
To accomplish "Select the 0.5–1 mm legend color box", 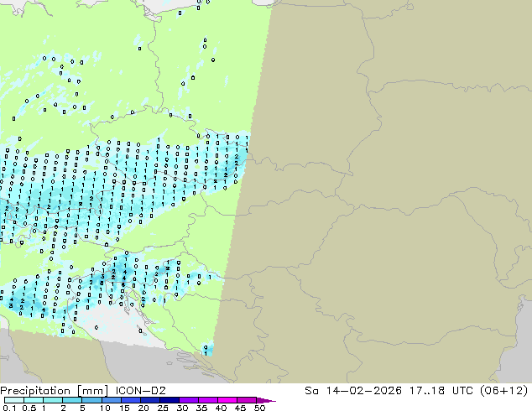I will point(34,400).
